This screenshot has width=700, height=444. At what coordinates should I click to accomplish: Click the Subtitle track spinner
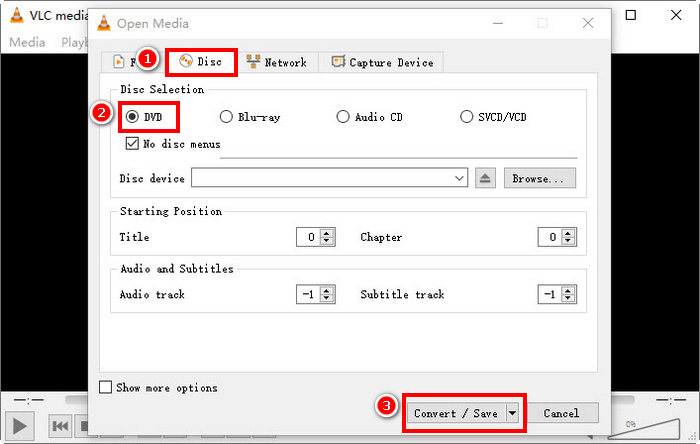(x=551, y=295)
